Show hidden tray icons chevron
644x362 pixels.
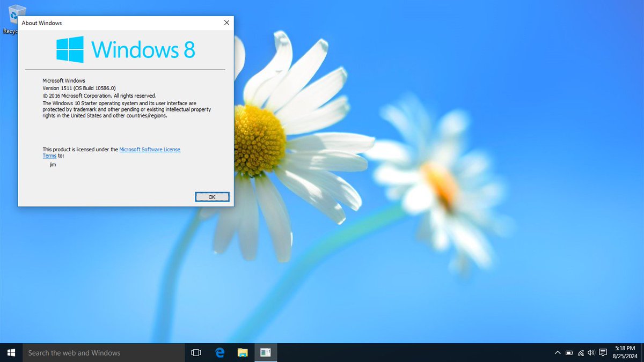click(x=558, y=352)
